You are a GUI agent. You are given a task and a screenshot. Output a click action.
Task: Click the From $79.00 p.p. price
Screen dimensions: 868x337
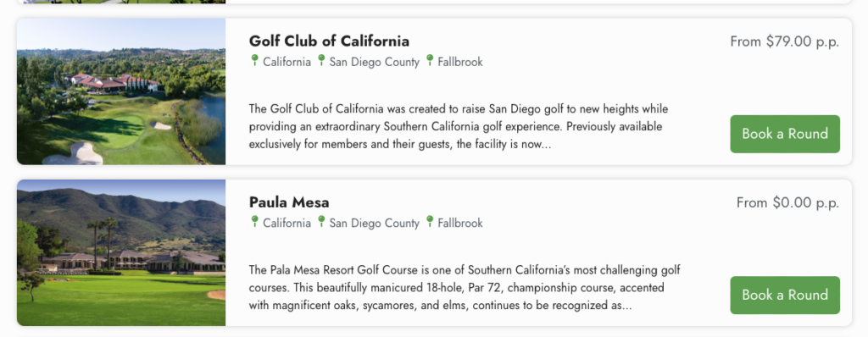(x=784, y=41)
